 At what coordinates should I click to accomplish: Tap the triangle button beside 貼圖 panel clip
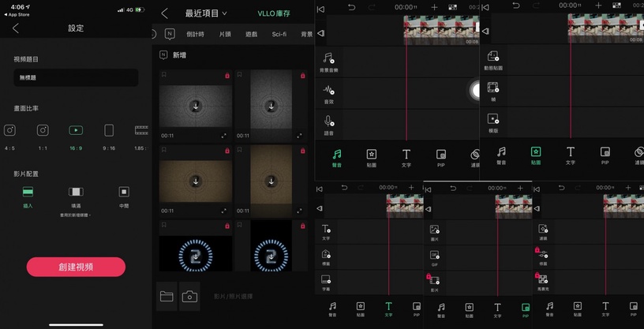click(485, 31)
